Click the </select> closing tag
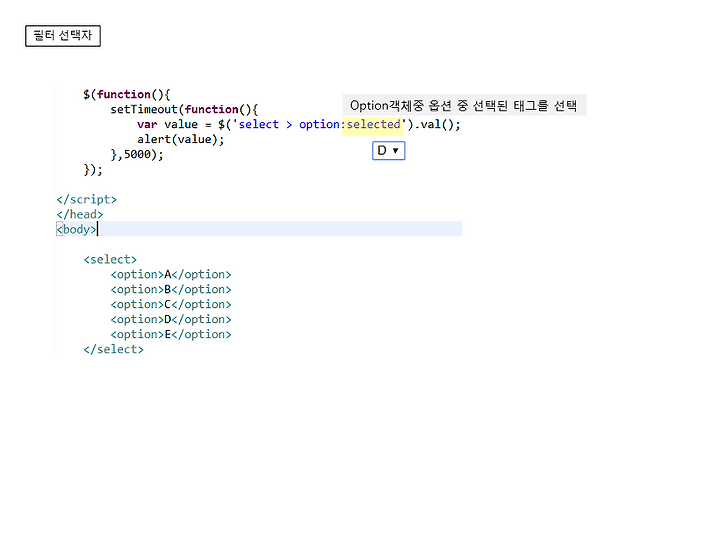 [113, 349]
